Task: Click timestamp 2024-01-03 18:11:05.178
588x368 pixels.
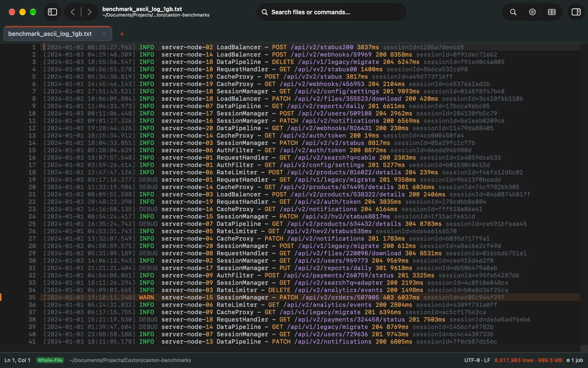Action: tap(89, 342)
